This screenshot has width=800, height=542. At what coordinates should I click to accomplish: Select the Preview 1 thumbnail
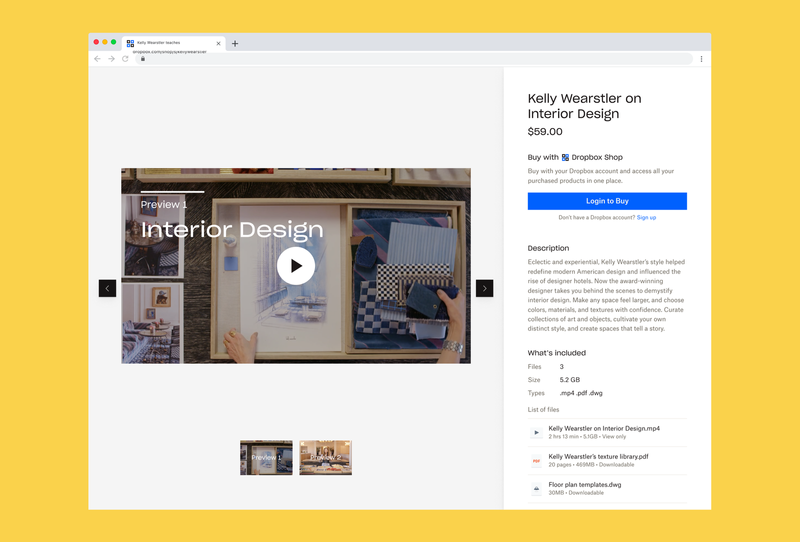(x=266, y=457)
